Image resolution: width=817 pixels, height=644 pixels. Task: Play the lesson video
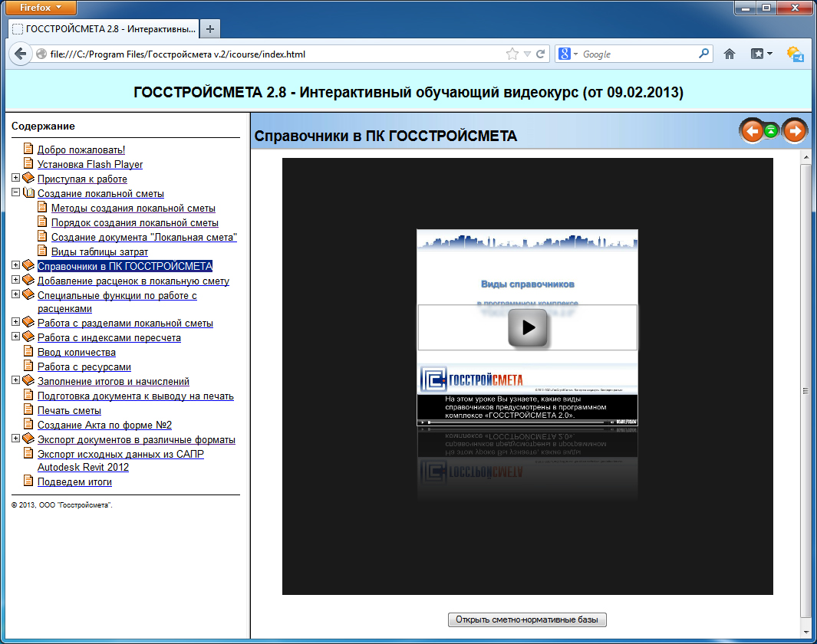click(x=527, y=327)
